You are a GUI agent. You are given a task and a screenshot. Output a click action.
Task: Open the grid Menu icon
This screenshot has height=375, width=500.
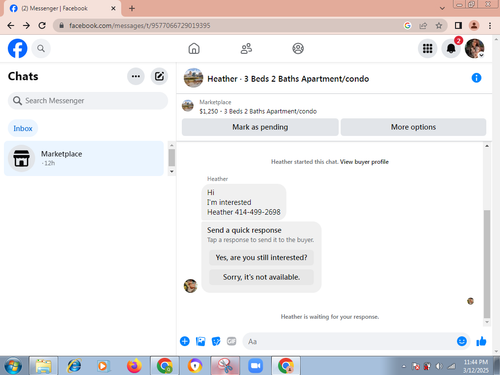pos(427,49)
